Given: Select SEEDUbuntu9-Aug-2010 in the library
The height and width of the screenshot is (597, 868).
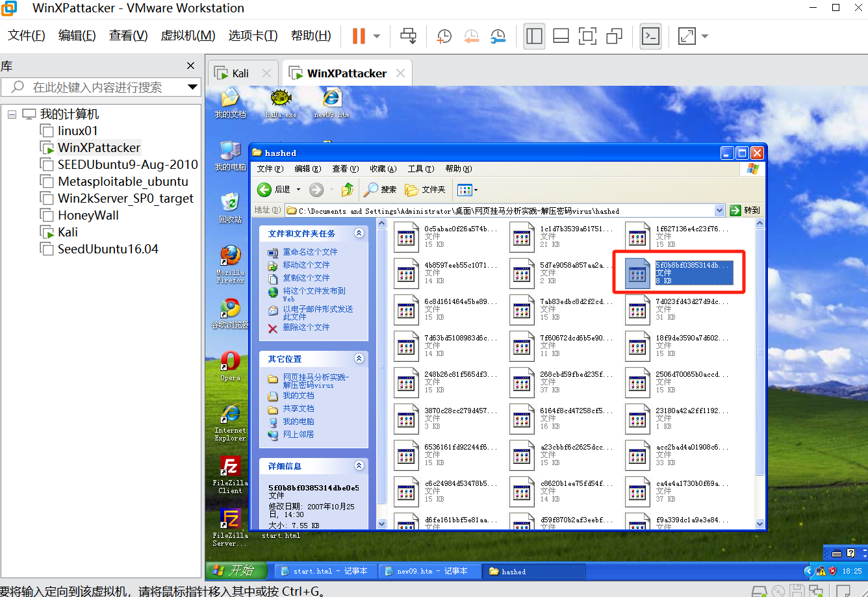Looking at the screenshot, I should [x=127, y=164].
